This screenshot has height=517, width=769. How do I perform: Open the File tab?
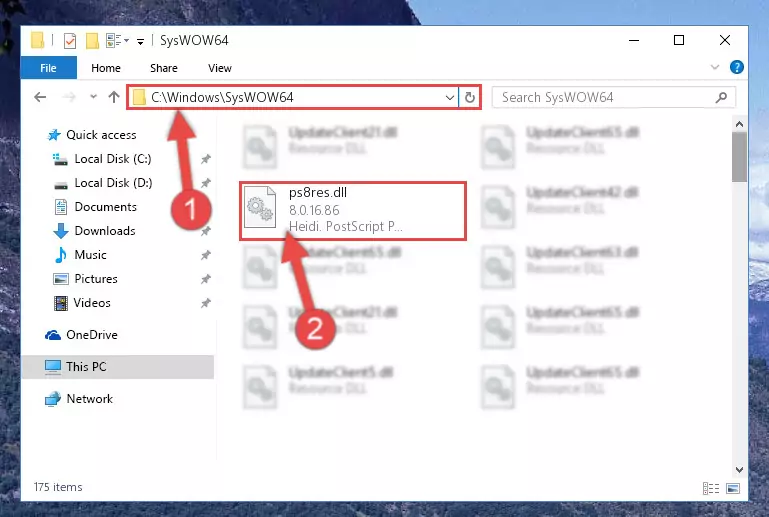(x=49, y=68)
